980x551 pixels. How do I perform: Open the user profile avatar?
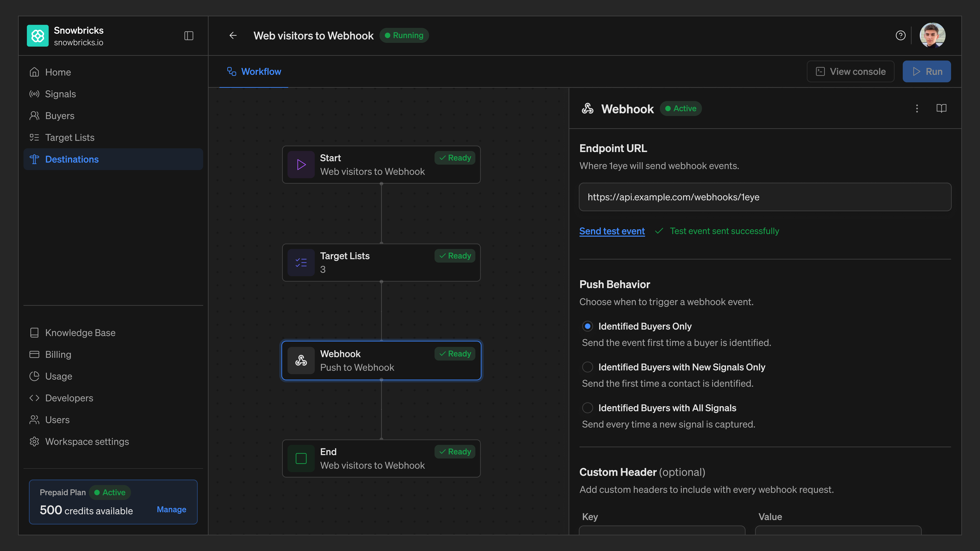(932, 35)
